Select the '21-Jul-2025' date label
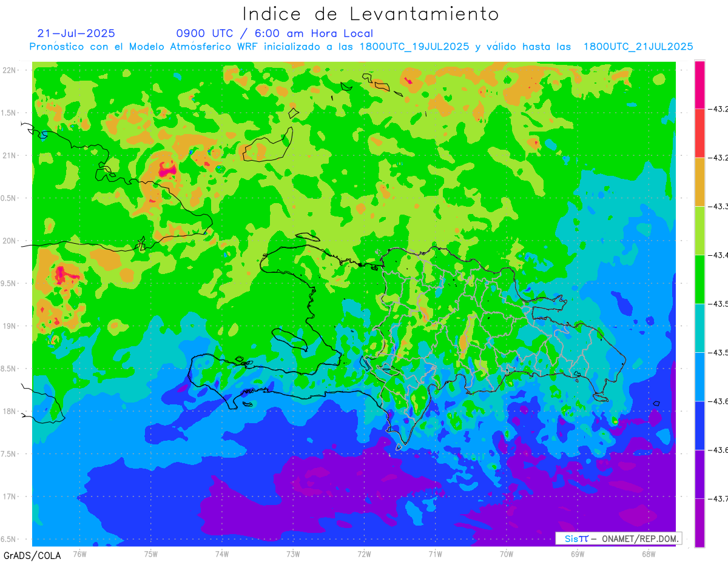 [76, 33]
